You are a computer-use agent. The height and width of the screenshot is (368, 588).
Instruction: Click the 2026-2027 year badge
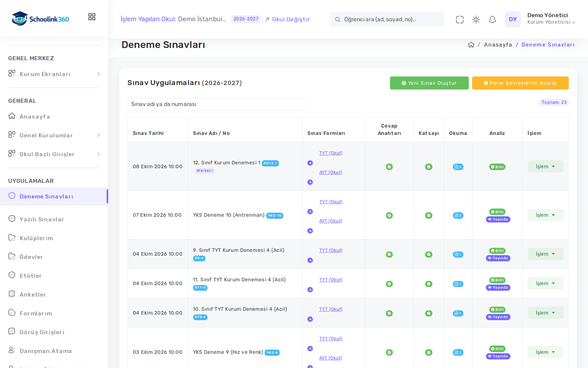point(246,19)
